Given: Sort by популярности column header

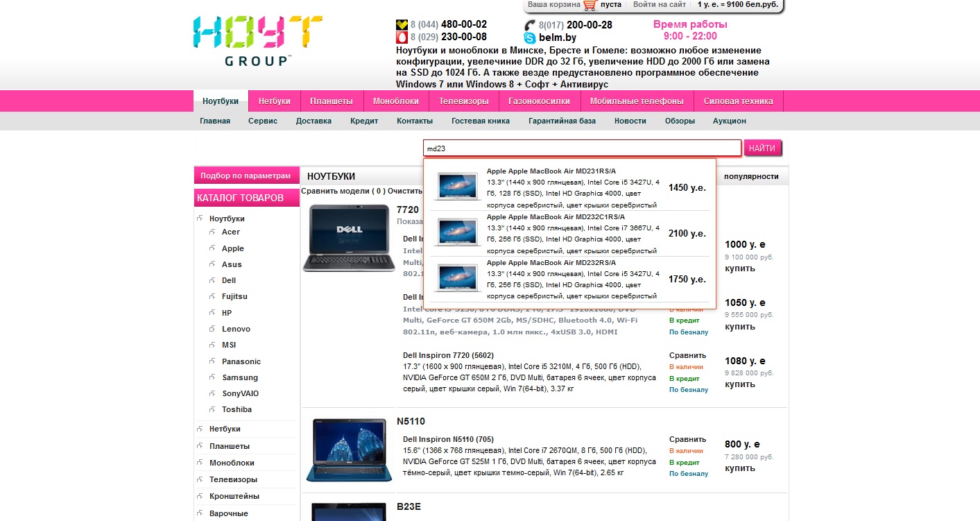Looking at the screenshot, I should click(x=751, y=176).
